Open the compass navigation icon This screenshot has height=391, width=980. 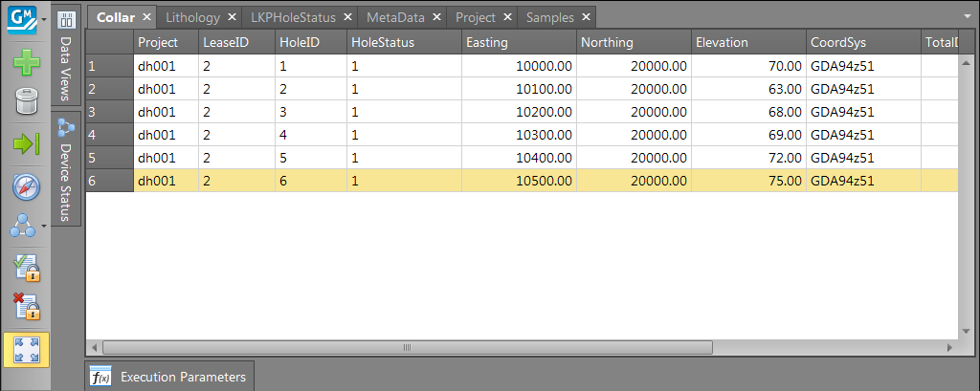click(26, 186)
